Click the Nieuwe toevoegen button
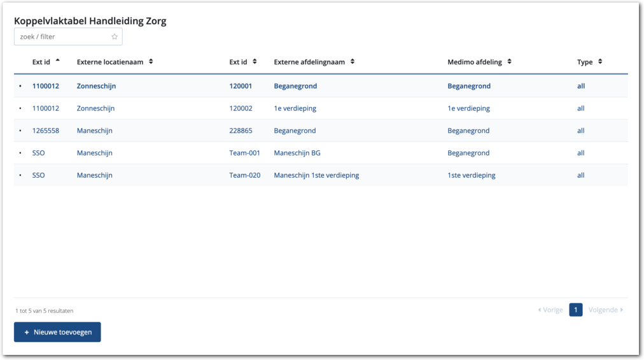The image size is (644, 360). tap(57, 332)
